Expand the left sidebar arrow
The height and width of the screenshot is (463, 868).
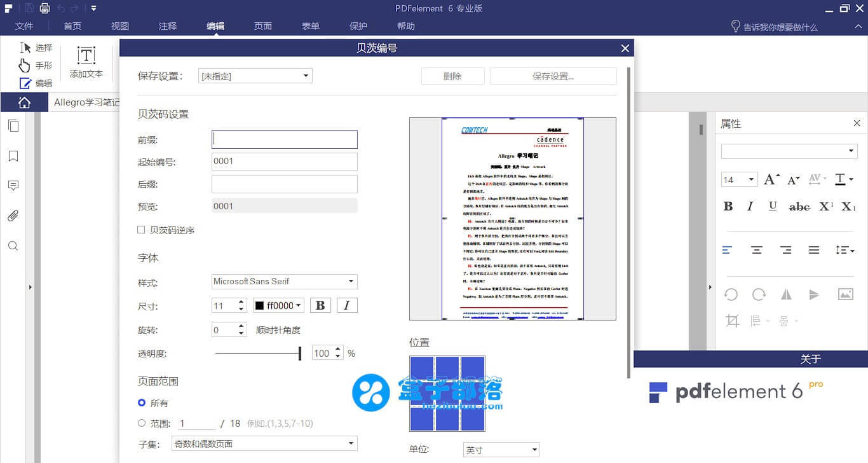(30, 287)
